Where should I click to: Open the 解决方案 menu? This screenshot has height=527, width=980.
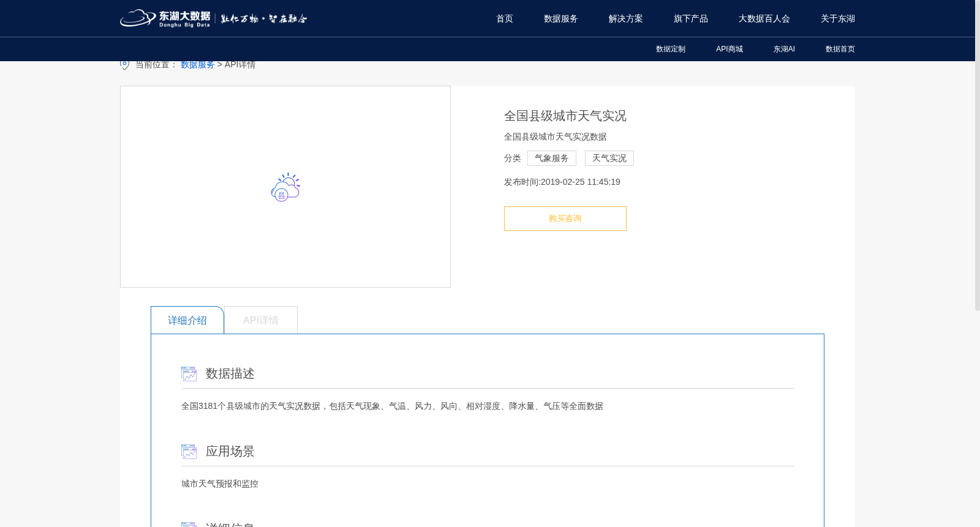tap(626, 18)
